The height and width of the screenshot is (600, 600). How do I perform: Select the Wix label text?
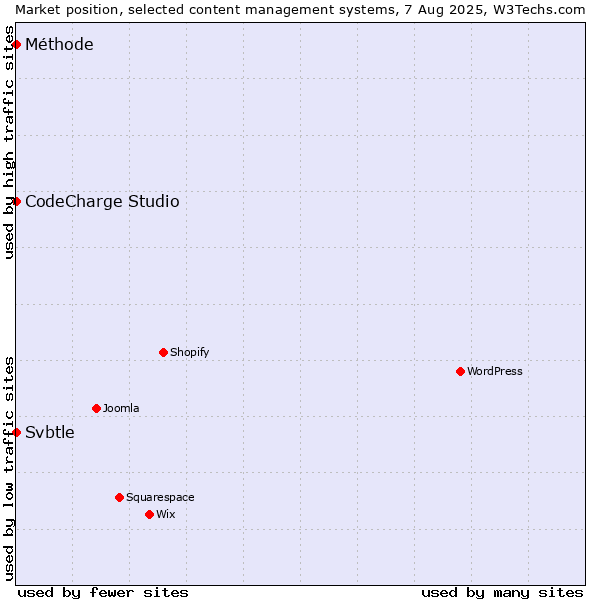(x=166, y=514)
